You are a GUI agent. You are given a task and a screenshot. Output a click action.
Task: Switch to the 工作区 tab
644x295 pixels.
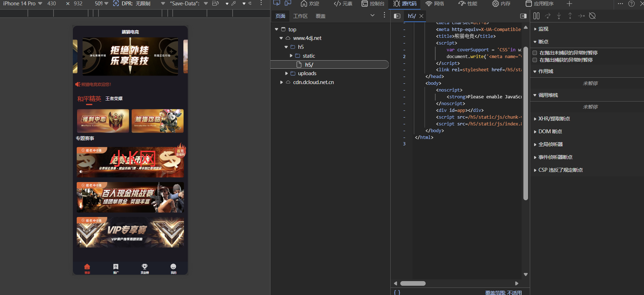pos(300,16)
